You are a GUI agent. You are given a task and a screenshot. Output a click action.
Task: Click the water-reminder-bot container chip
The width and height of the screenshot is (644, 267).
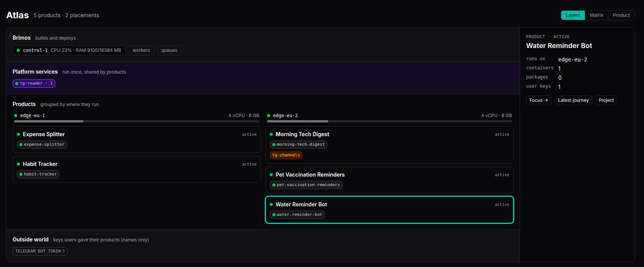297,215
